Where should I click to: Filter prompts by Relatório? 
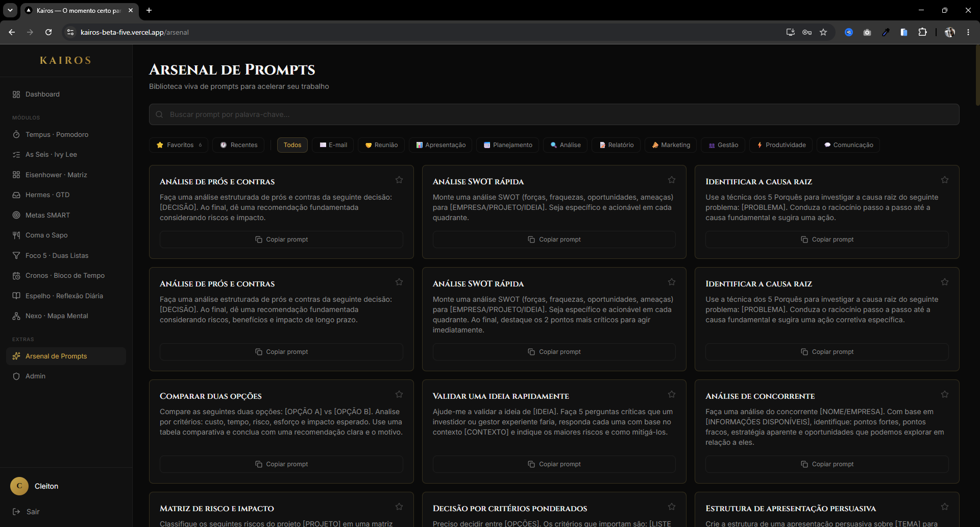616,145
